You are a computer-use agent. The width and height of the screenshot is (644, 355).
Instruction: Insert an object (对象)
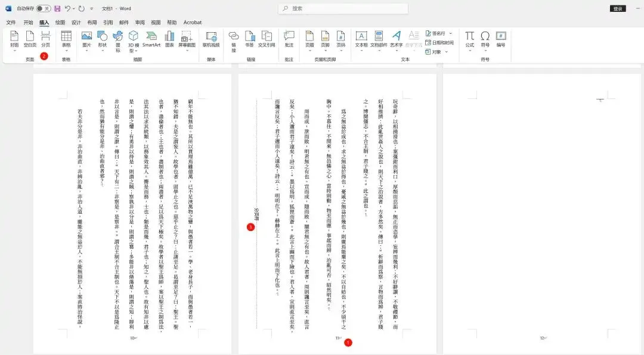(434, 52)
